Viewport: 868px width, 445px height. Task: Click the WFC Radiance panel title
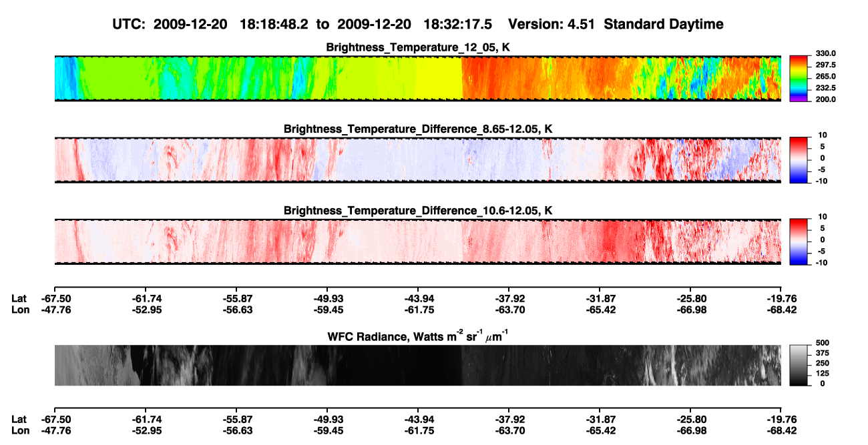click(417, 336)
